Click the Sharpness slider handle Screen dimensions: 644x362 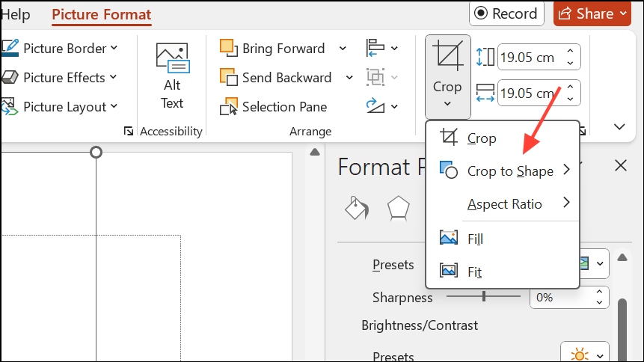tap(484, 296)
